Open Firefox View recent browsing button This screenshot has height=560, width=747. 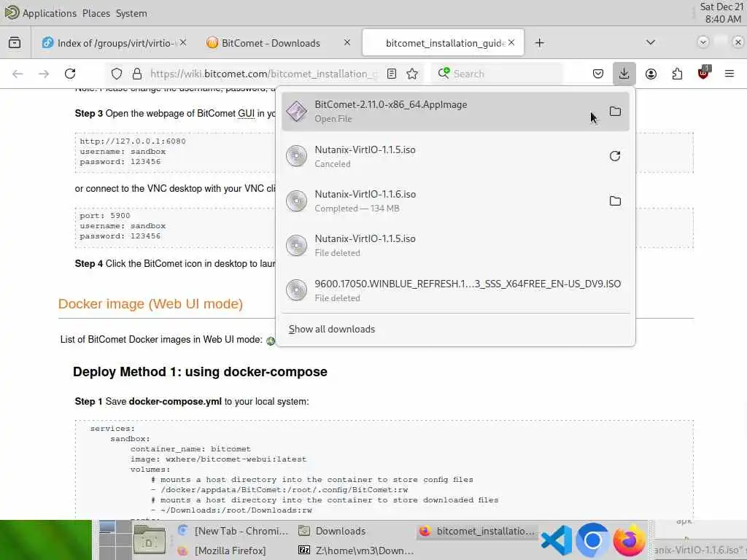tap(15, 43)
